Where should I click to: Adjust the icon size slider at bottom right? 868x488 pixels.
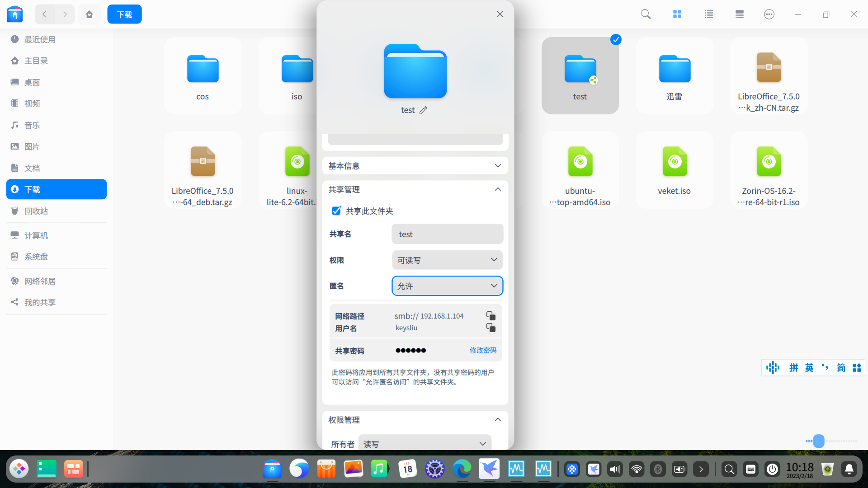818,441
